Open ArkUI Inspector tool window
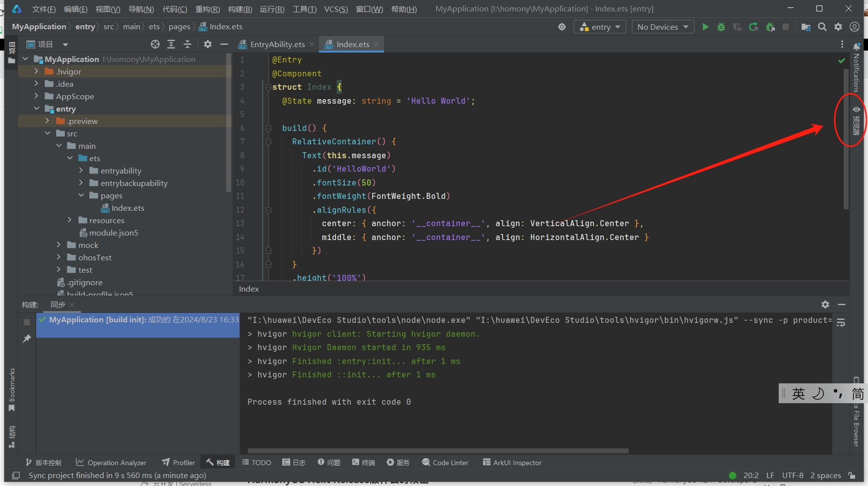The image size is (868, 486). tap(512, 463)
